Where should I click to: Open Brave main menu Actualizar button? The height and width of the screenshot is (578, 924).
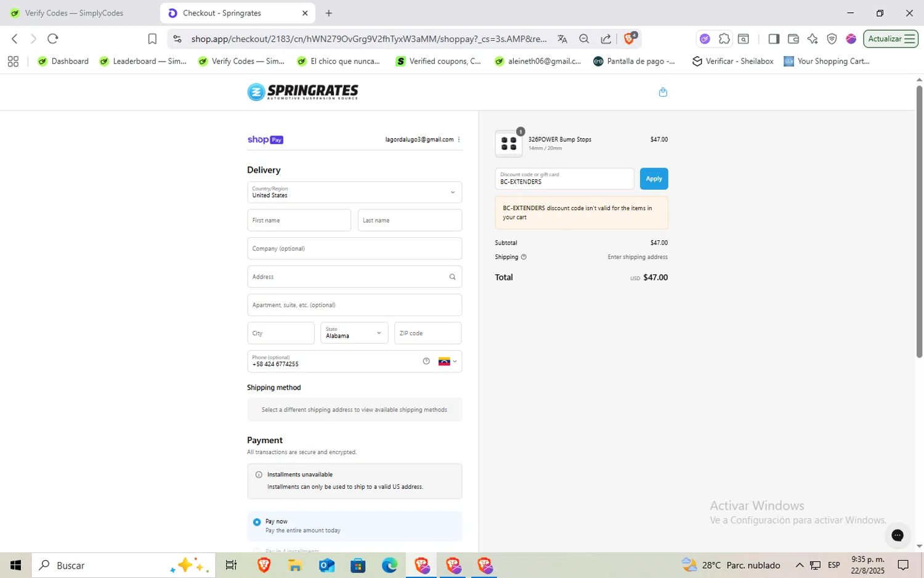pos(891,39)
